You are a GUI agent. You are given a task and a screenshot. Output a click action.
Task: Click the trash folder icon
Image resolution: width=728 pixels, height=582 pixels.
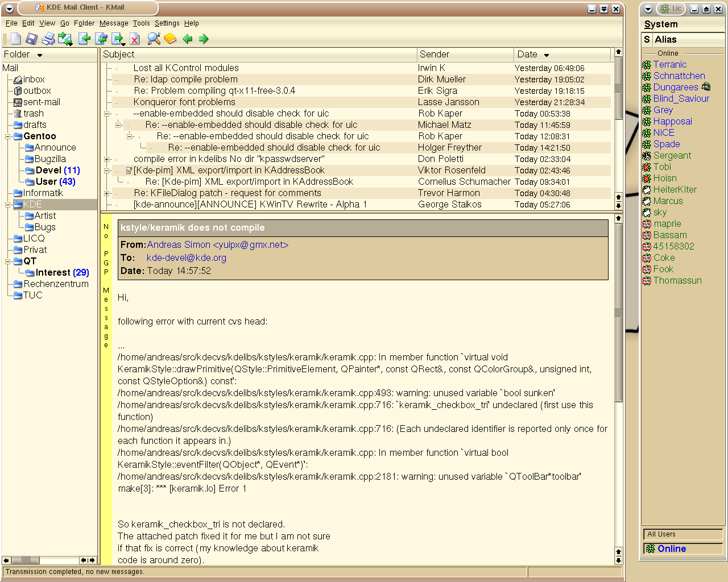click(18, 114)
